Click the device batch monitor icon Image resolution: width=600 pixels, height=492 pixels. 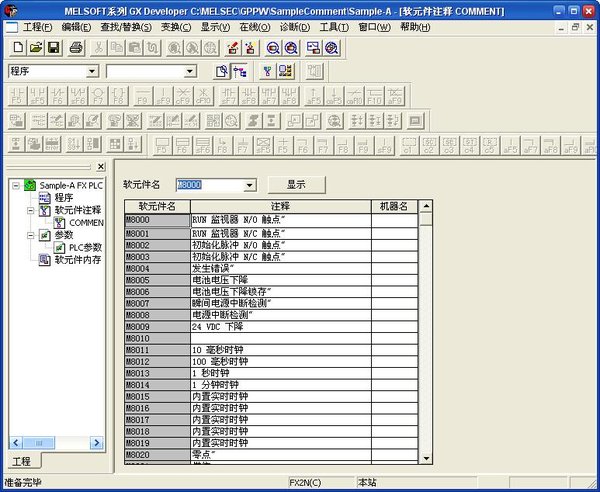click(313, 48)
